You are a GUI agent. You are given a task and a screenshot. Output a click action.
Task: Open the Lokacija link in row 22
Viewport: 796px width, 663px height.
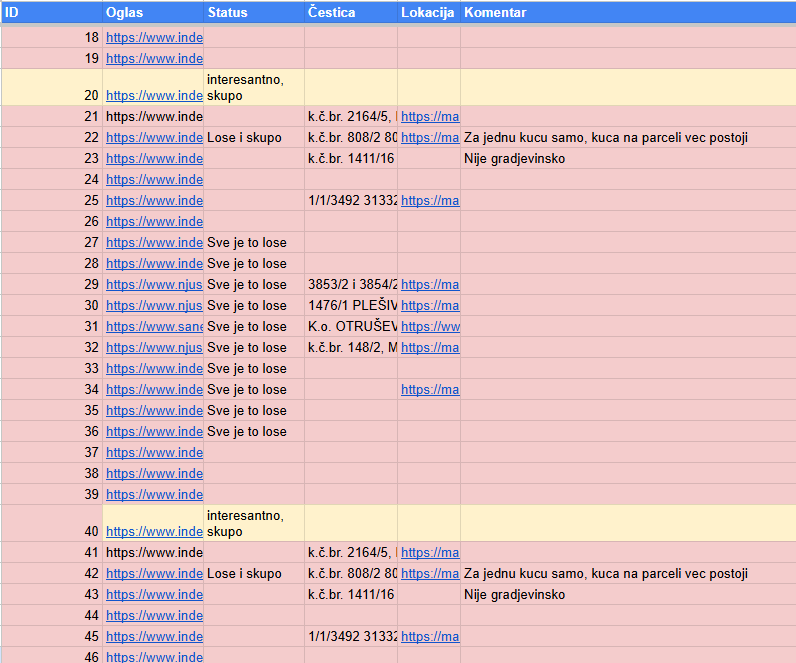[x=429, y=138]
